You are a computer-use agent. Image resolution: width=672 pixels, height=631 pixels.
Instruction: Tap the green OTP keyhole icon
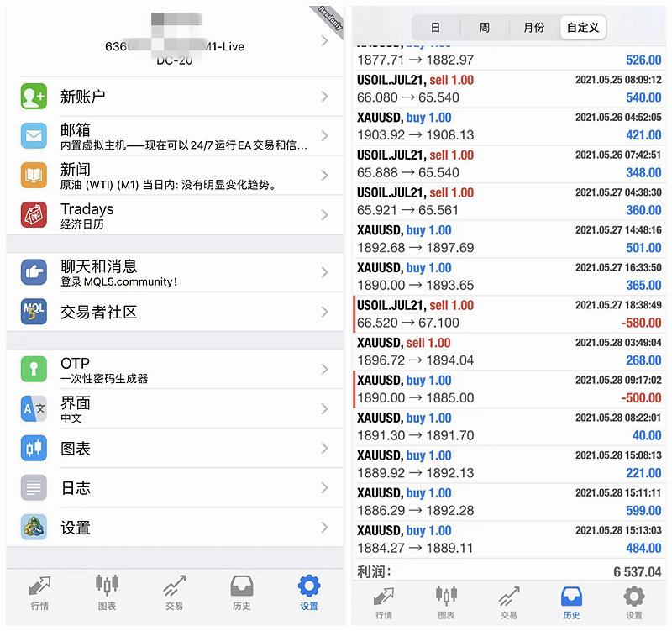34,370
